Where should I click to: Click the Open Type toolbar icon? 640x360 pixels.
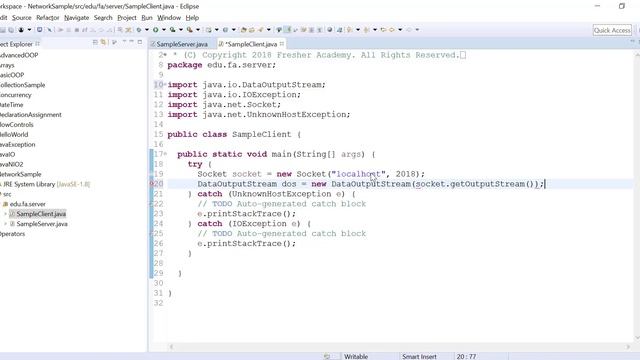coord(243,30)
